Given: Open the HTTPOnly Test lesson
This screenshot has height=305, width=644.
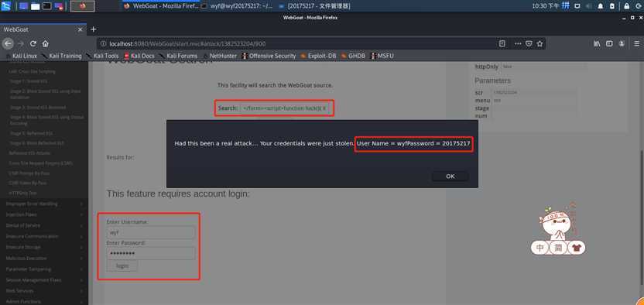Looking at the screenshot, I should tap(22, 193).
